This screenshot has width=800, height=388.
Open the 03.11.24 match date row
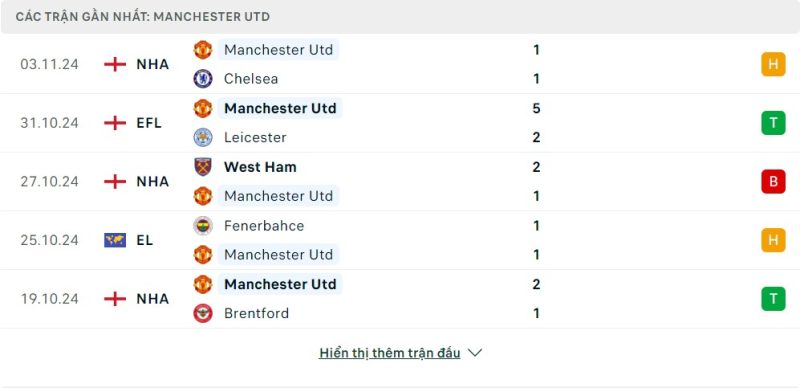pyautogui.click(x=400, y=64)
